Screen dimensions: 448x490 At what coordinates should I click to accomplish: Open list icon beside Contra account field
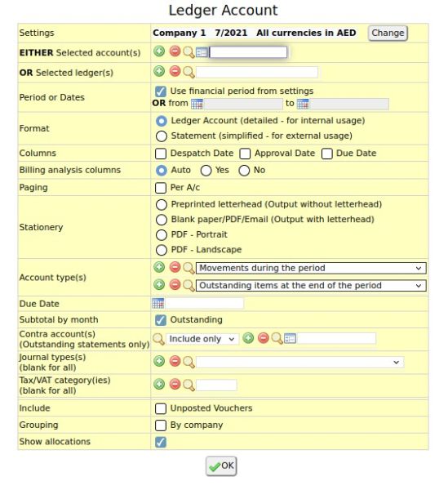[290, 338]
